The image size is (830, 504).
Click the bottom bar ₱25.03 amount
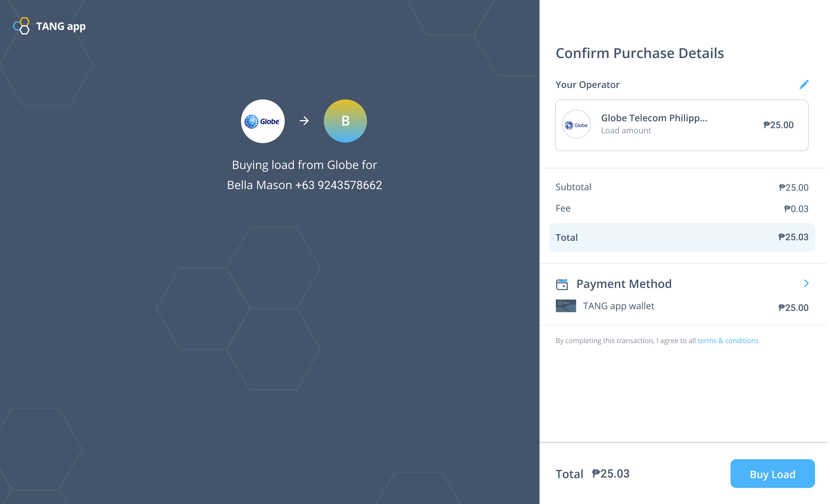point(610,473)
